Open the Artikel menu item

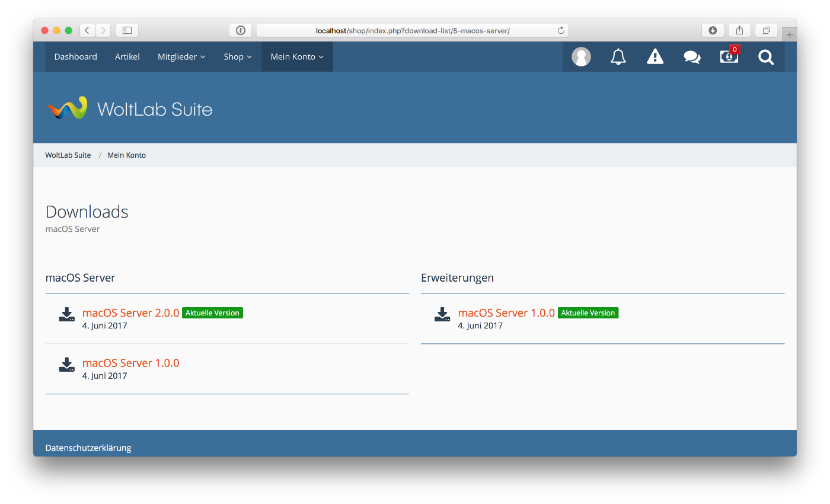click(127, 57)
